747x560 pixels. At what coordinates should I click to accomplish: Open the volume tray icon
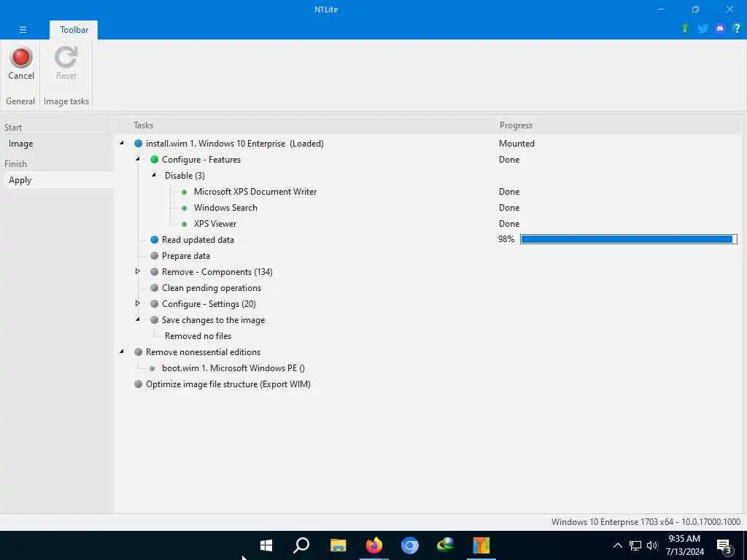click(652, 545)
